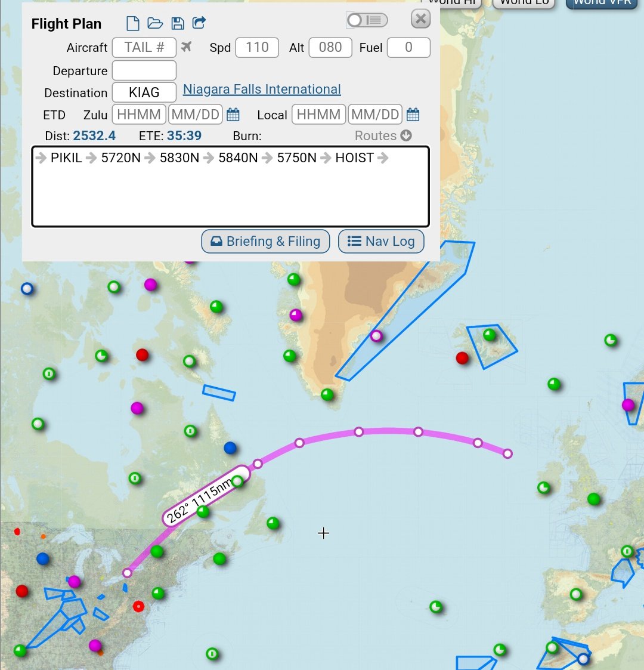Click the Local MM/DD date field
This screenshot has width=644, height=670.
coord(375,115)
